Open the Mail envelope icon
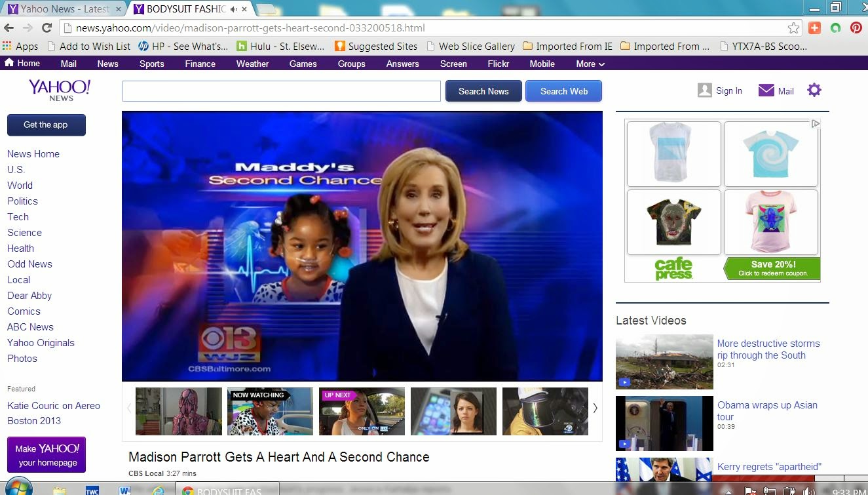 pos(766,90)
